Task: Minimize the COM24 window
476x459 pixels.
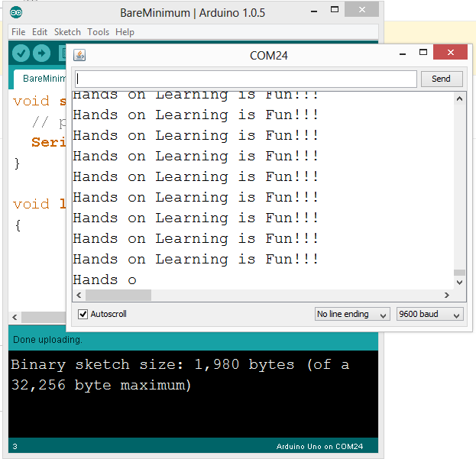Action: (403, 54)
